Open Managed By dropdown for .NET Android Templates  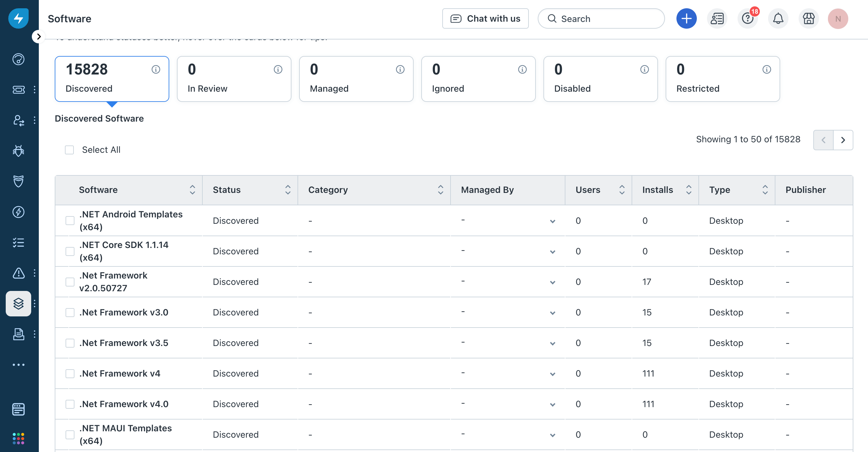(x=552, y=221)
